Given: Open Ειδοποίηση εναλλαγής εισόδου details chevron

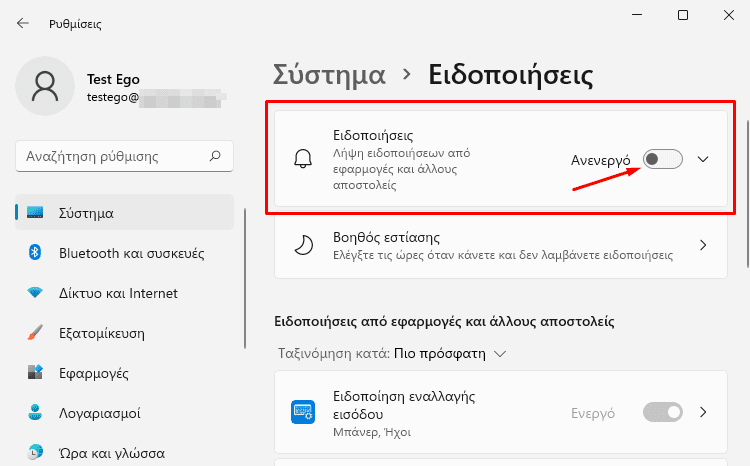Looking at the screenshot, I should point(703,412).
